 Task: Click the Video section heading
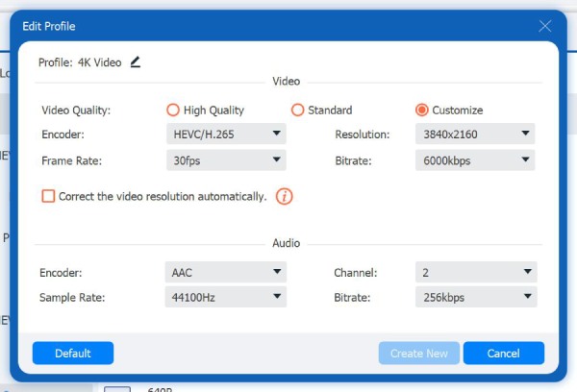[x=286, y=82]
